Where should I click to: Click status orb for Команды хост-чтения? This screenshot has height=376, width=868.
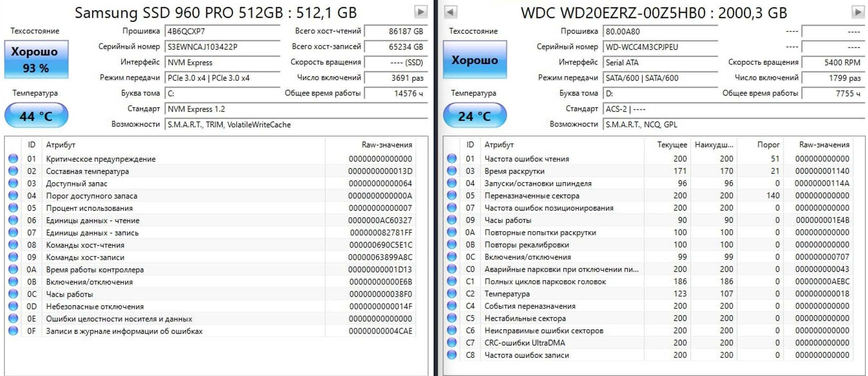13,245
